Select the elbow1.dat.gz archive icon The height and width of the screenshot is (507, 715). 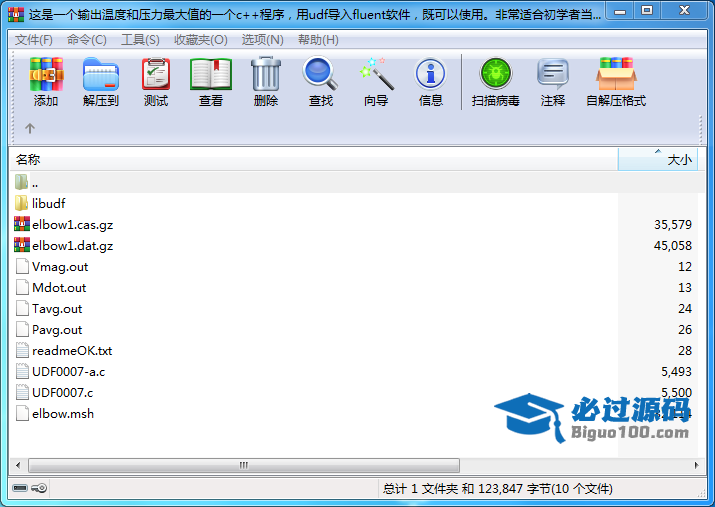pos(22,245)
